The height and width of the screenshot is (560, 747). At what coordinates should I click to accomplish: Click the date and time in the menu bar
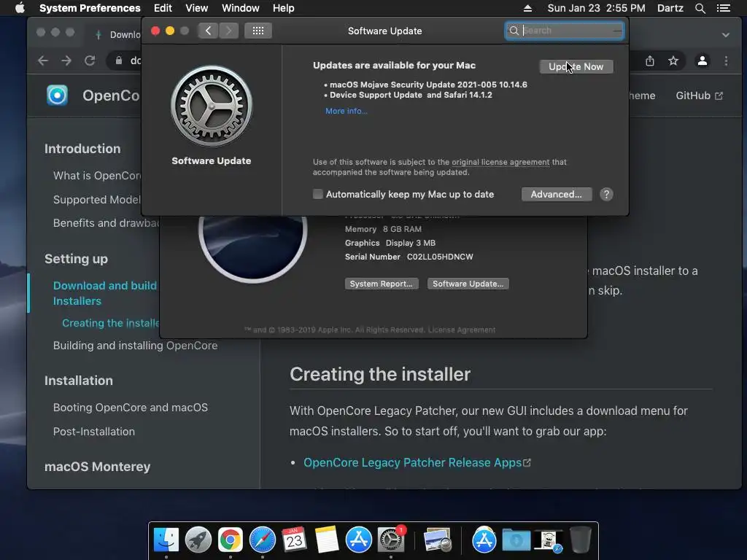(597, 8)
